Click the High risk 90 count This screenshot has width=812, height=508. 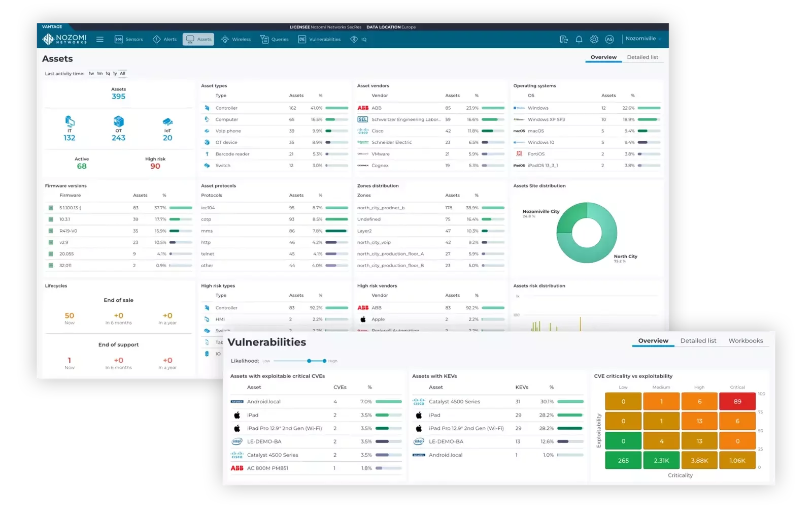click(x=155, y=166)
